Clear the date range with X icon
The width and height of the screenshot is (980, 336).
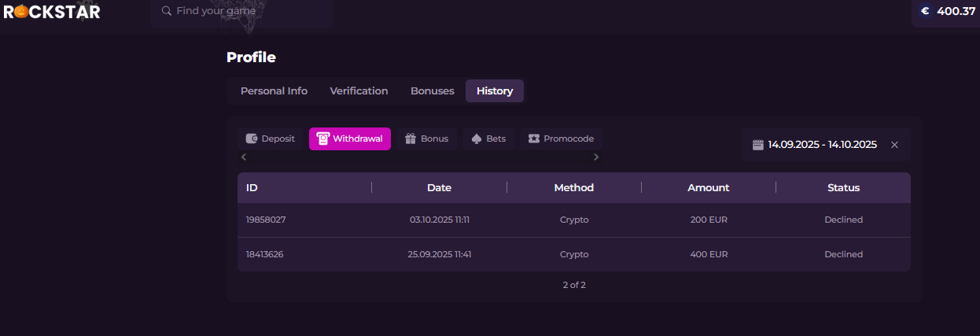point(894,145)
